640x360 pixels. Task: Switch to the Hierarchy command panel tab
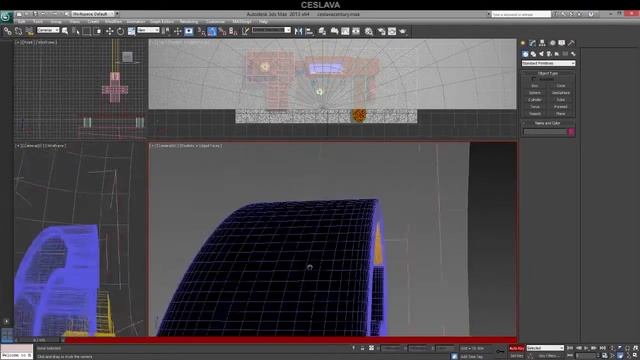point(542,43)
